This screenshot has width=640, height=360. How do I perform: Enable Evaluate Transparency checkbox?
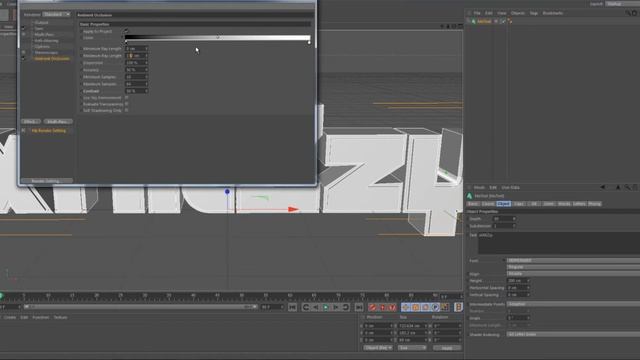coord(127,104)
